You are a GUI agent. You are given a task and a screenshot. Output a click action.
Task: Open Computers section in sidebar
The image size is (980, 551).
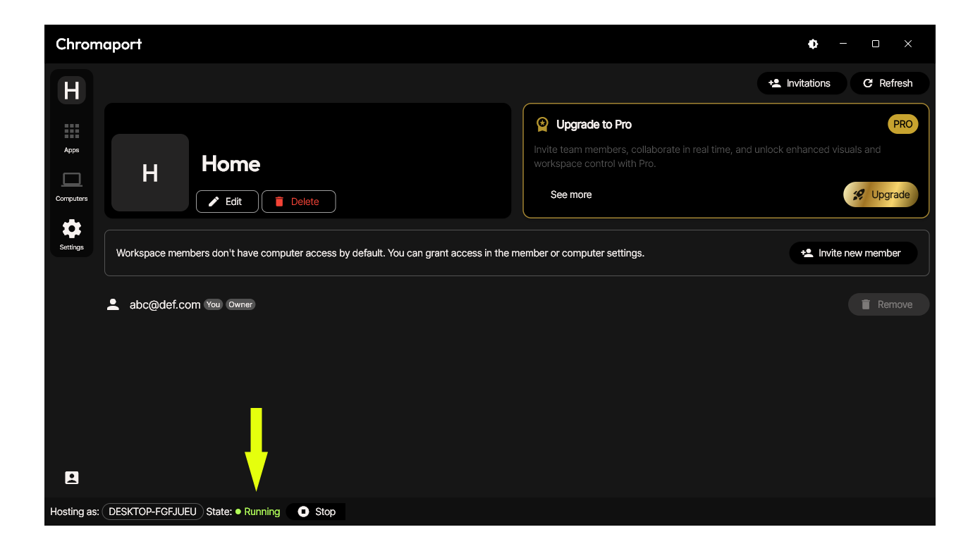click(71, 185)
